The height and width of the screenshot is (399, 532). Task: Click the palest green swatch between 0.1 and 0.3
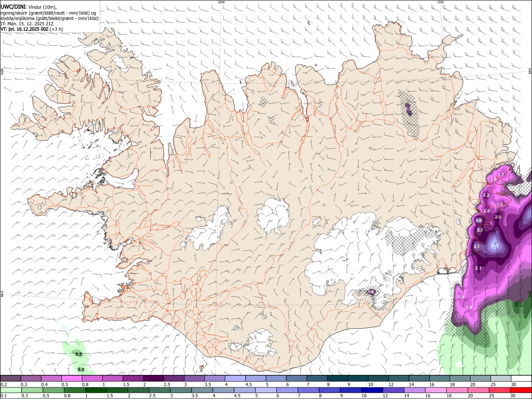point(10,390)
